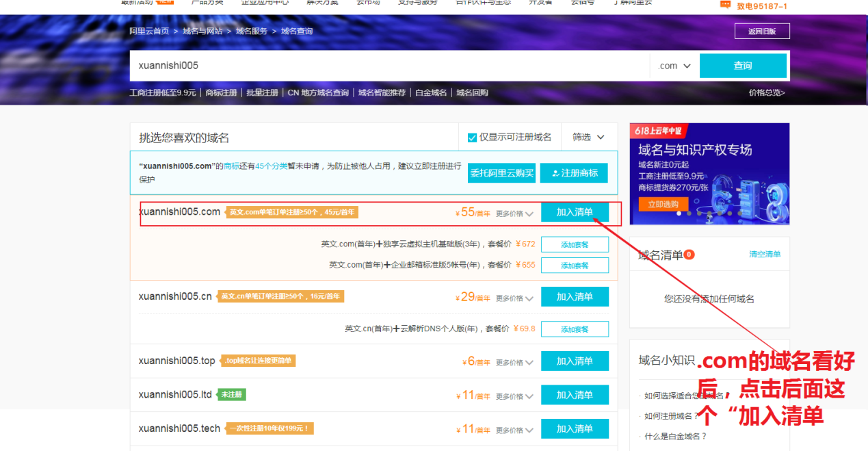
Task: Click 添加套餐 for the ¥655 package
Action: tap(575, 266)
